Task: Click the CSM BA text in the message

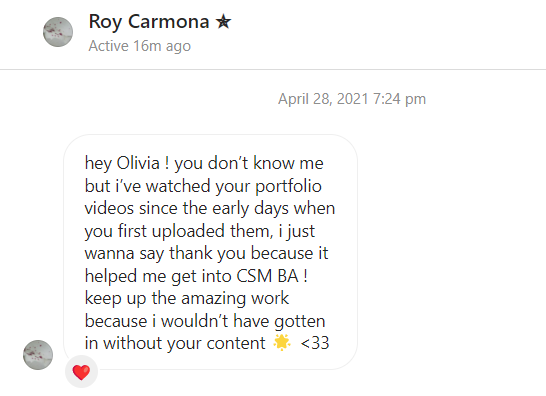Action: 267,276
